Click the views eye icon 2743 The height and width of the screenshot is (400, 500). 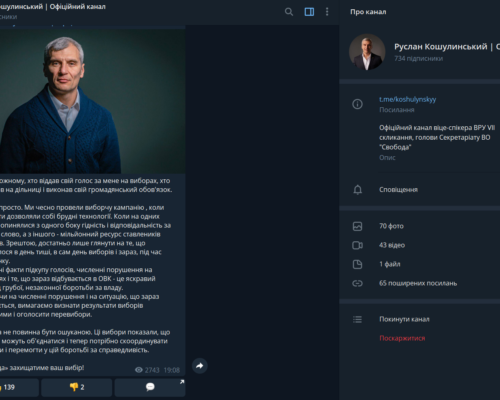coord(139,370)
